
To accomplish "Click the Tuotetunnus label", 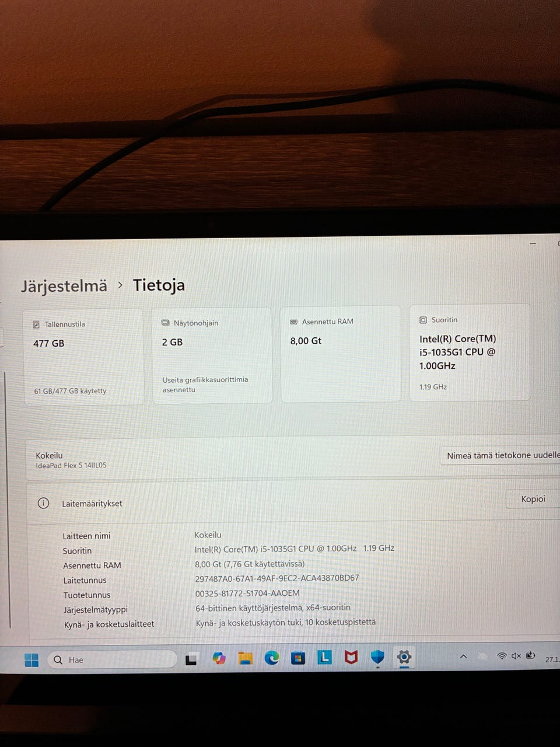I will tap(87, 595).
